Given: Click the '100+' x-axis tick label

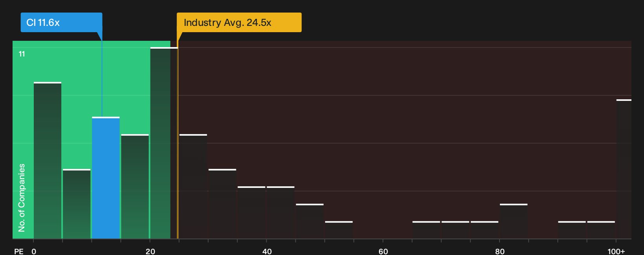Looking at the screenshot, I should click(x=616, y=251).
